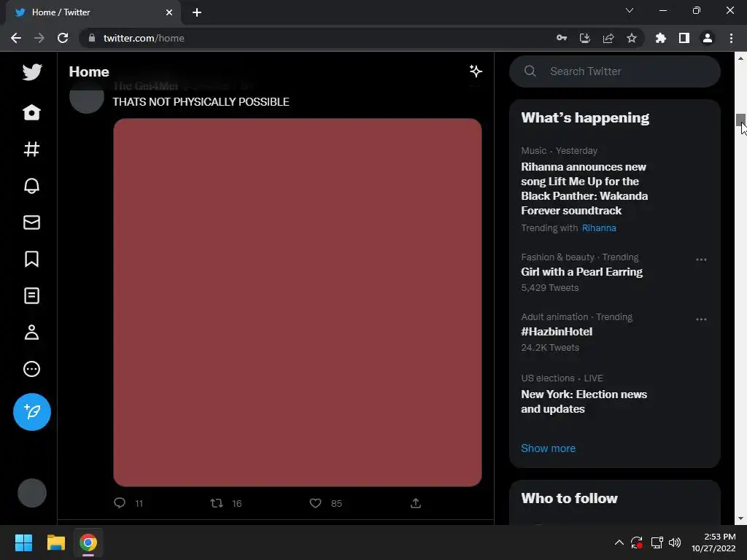
Task: Open more options for Pearl Earring trend
Action: 701,260
